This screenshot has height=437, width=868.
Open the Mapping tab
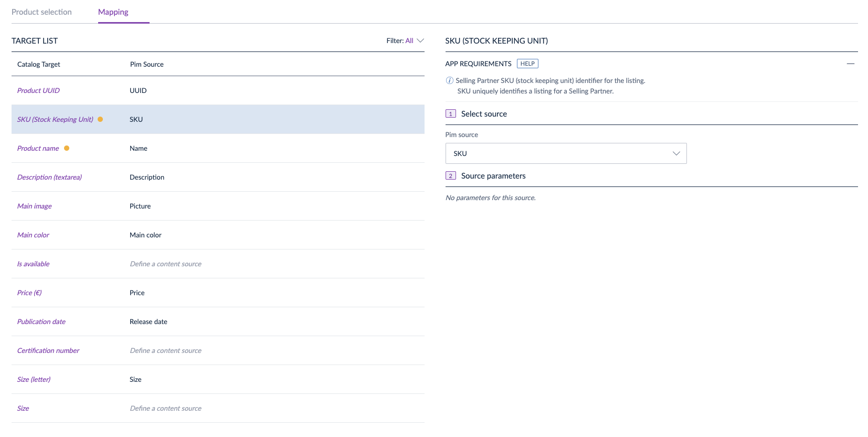pyautogui.click(x=113, y=12)
